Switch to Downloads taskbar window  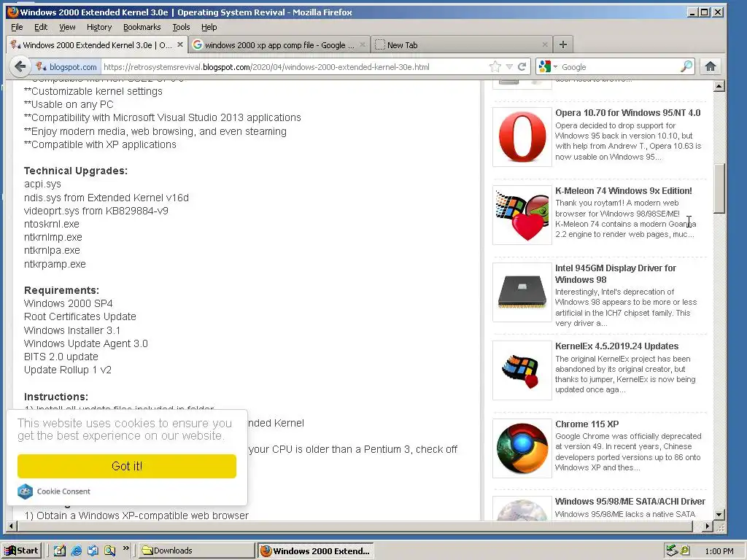point(197,551)
